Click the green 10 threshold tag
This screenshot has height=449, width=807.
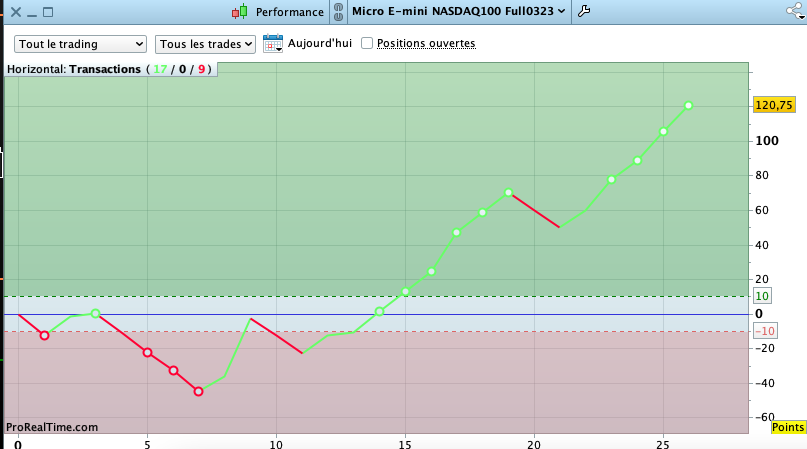762,296
